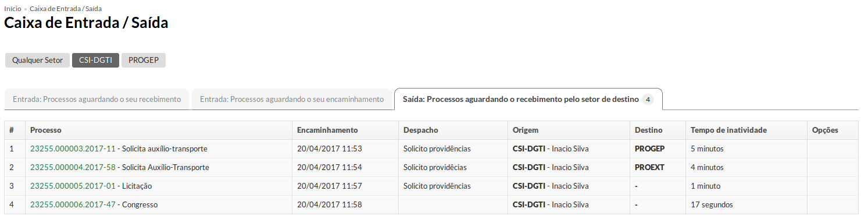Viewport: 868px width, 219px height.
Task: Select the Qualquer Setor filter button
Action: tap(38, 60)
